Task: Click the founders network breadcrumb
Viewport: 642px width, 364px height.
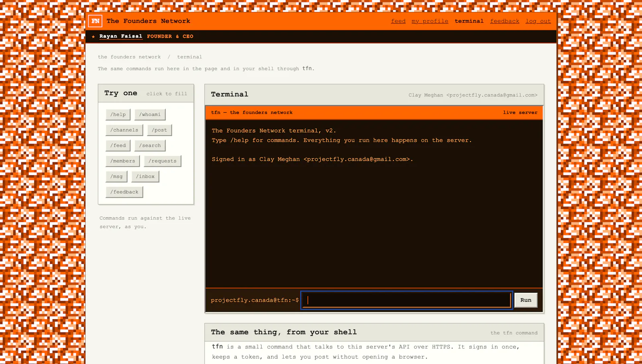Action: click(129, 57)
